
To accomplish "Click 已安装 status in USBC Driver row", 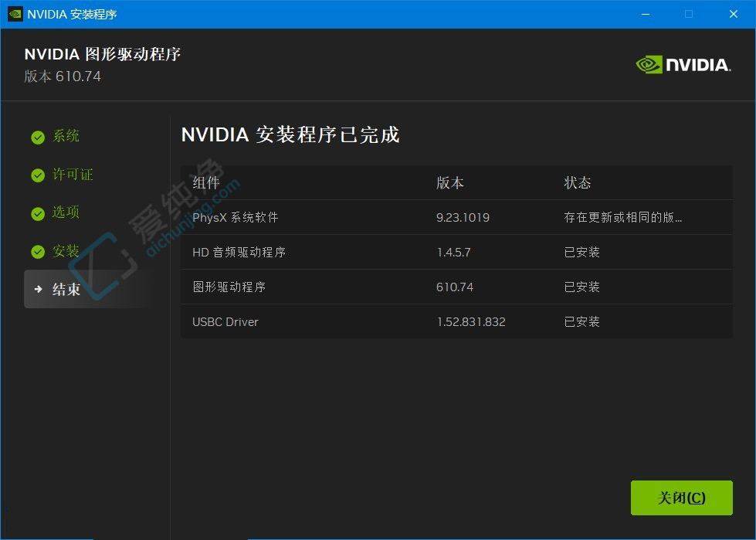I will point(582,321).
